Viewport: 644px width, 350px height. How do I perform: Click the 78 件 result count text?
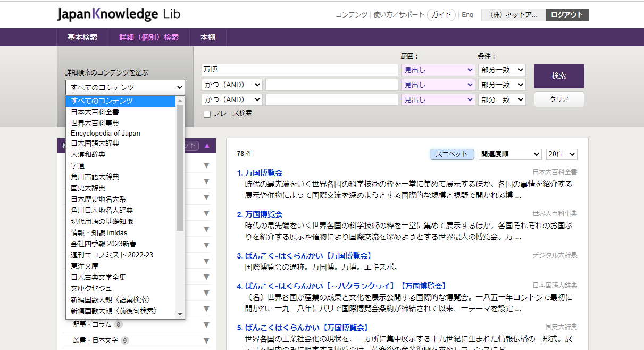(245, 154)
